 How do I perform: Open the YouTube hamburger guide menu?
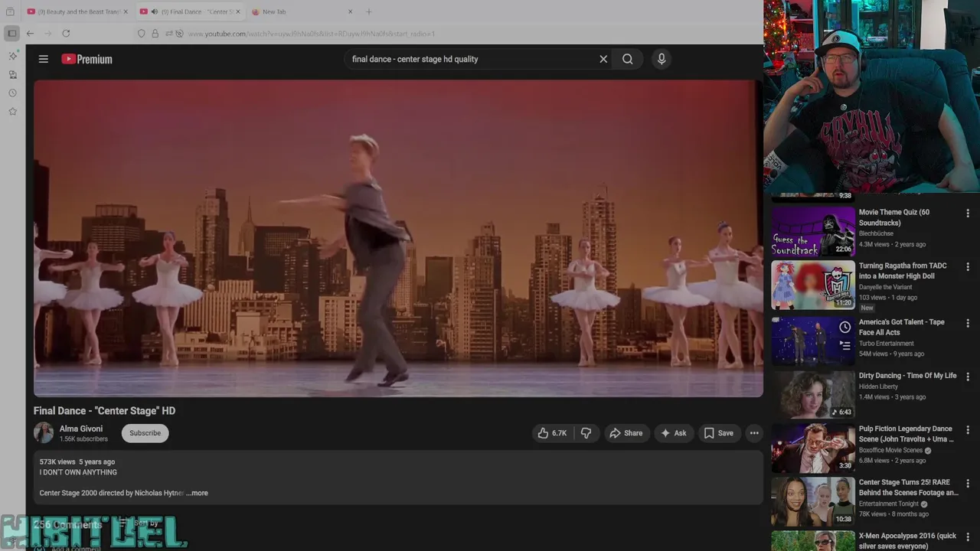click(x=44, y=59)
